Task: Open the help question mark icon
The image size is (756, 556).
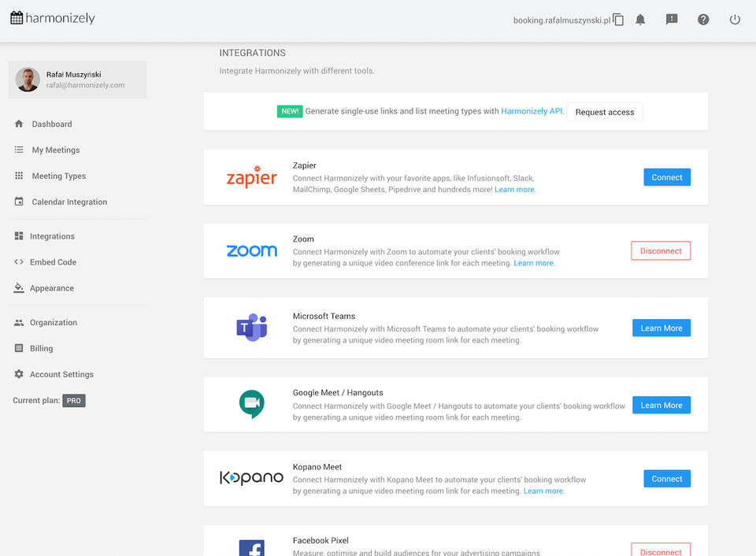Action: tap(703, 20)
